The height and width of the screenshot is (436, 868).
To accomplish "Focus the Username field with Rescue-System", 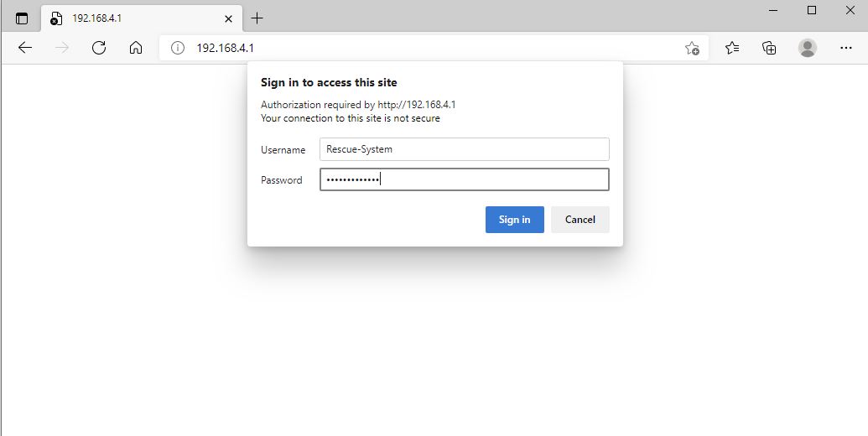I will click(465, 149).
